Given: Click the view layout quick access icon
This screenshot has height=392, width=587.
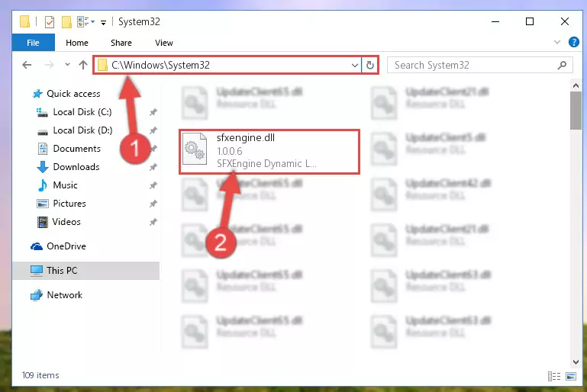Looking at the screenshot, I should 82,21.
